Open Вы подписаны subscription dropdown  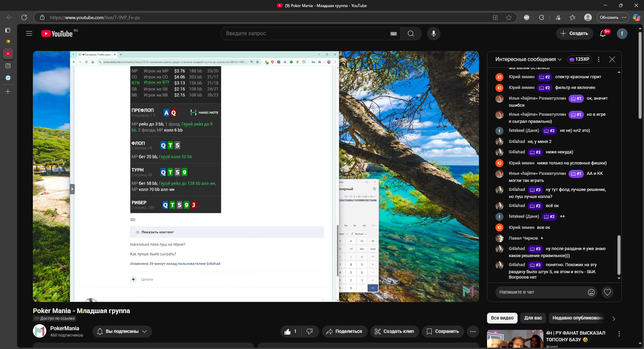pyautogui.click(x=122, y=332)
